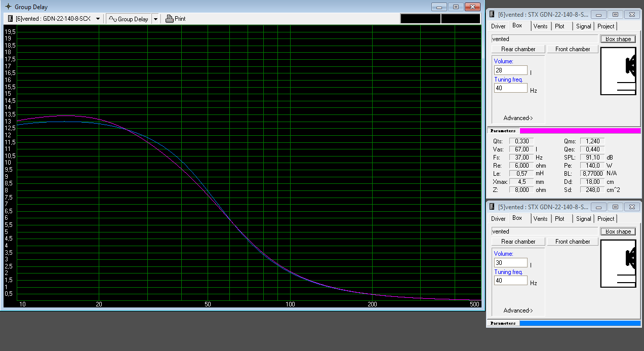Image resolution: width=644 pixels, height=351 pixels.
Task: Click the Group Delay plot type button
Action: (x=129, y=19)
